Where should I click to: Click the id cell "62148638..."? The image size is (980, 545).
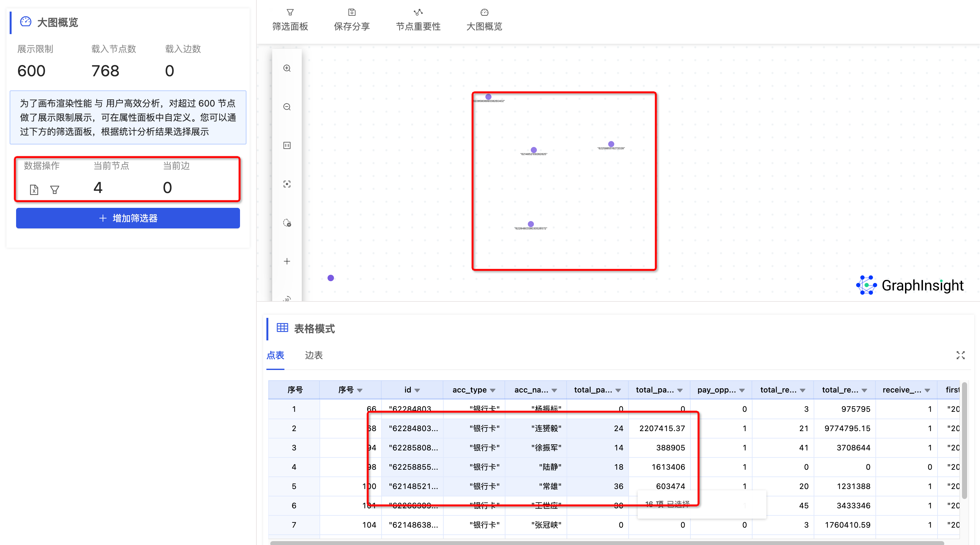coord(413,525)
